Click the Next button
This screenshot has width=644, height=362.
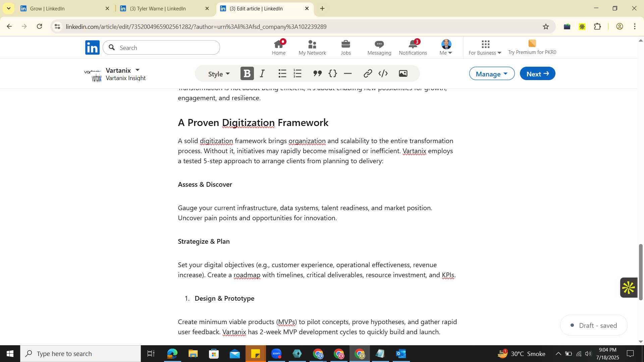(537, 73)
